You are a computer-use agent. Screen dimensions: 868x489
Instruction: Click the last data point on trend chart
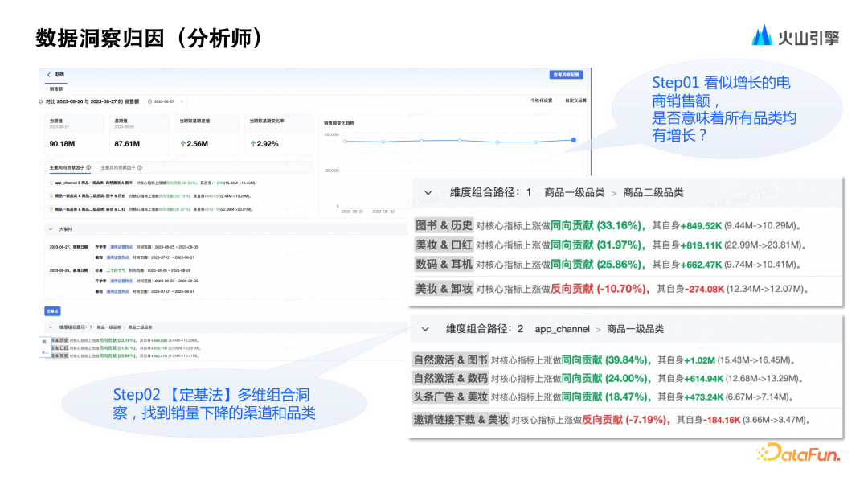(574, 140)
